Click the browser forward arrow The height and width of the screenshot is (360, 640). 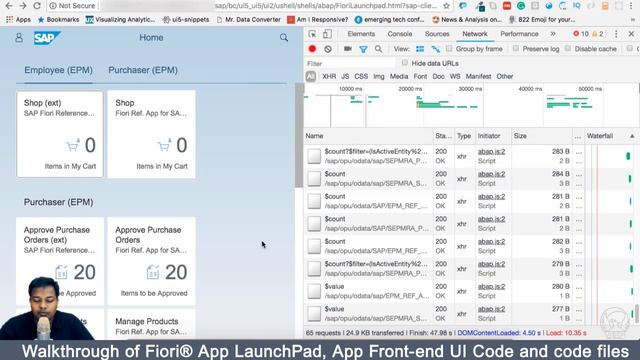23,6
